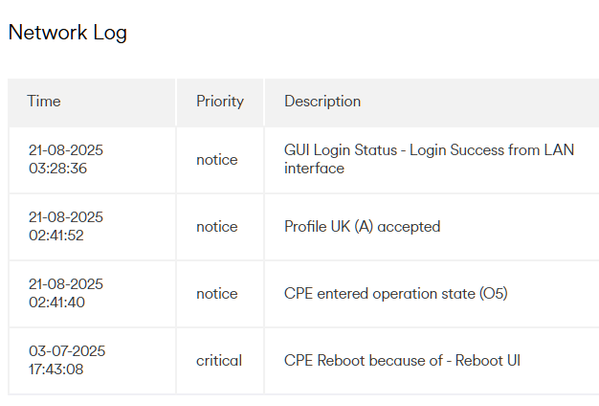Screen dimensions: 599x406
Task: Click the 21-08-2025 03:28:36 timestamp
Action: (x=66, y=159)
